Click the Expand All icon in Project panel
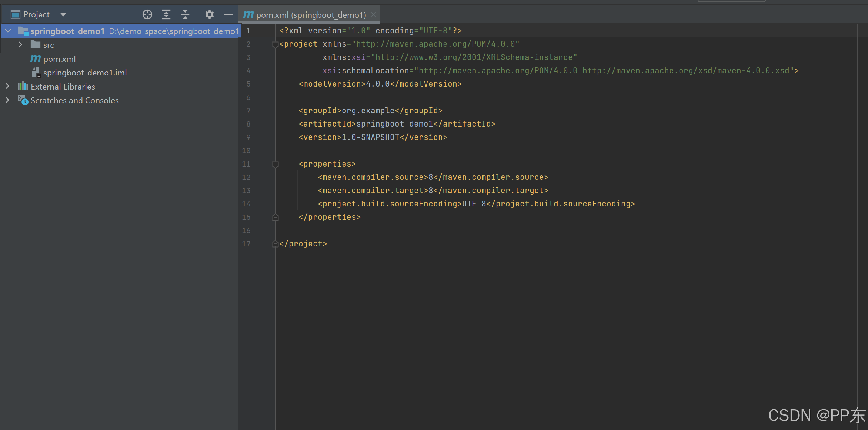868x430 pixels. point(166,14)
